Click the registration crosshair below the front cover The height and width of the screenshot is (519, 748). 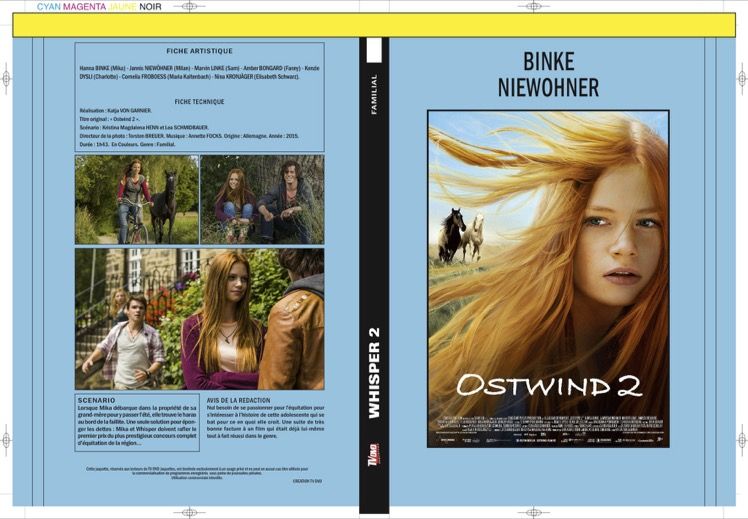533,513
